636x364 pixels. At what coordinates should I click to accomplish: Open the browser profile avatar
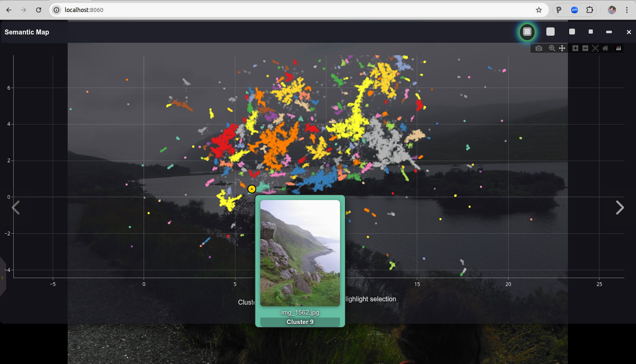click(612, 10)
